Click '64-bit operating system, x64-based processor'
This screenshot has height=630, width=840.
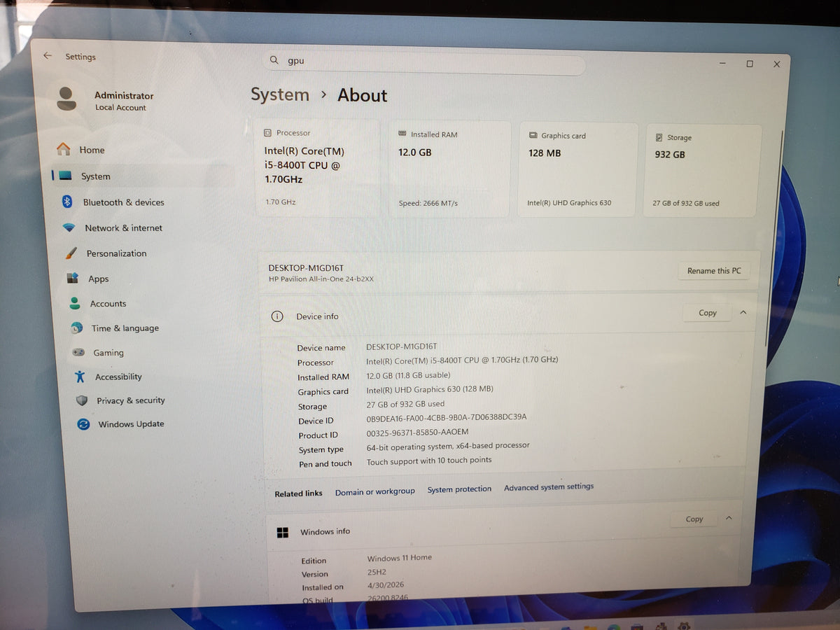[x=448, y=446]
